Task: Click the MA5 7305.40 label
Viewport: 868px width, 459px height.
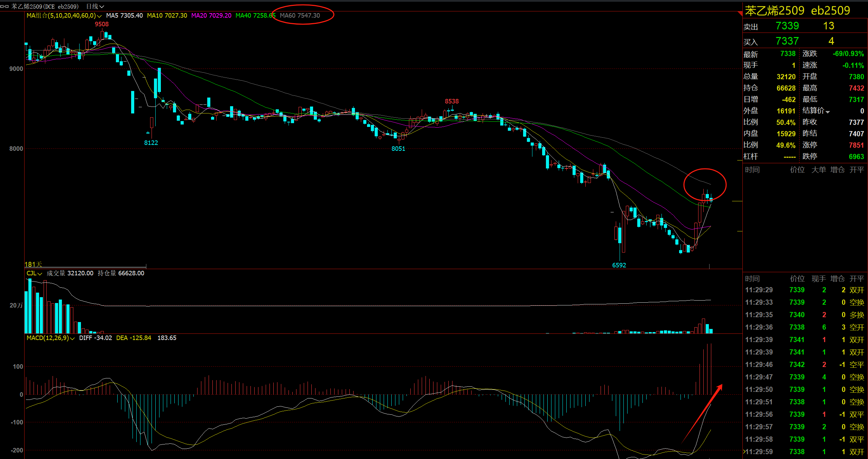Action: [124, 16]
